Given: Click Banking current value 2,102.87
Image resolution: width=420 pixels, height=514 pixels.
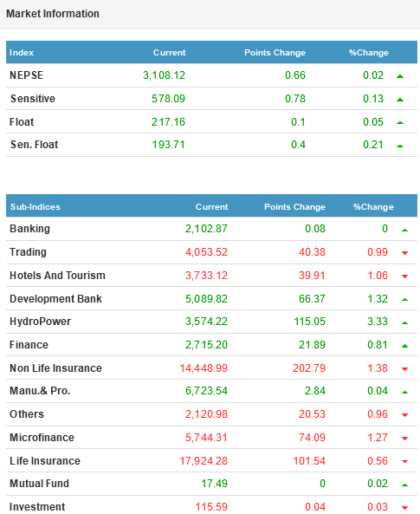Looking at the screenshot, I should (206, 229).
